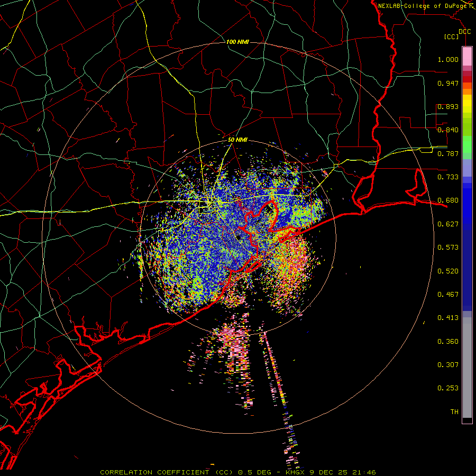Select the 1.000 legend value
The image size is (476, 476).
448,59
